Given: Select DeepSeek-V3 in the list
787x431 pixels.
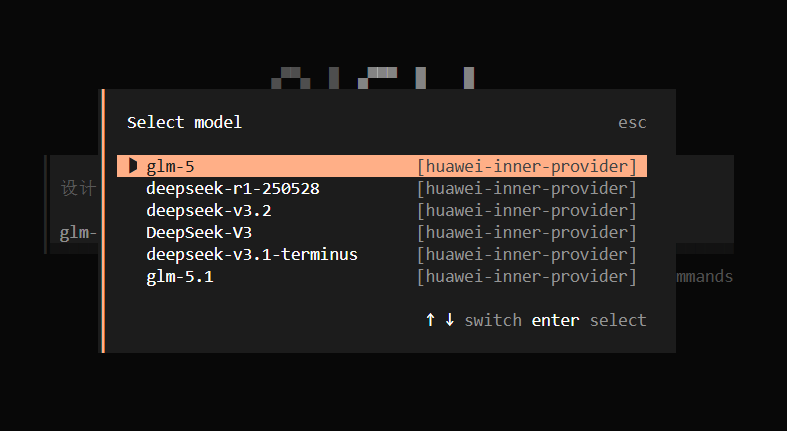Looking at the screenshot, I should pos(381,232).
